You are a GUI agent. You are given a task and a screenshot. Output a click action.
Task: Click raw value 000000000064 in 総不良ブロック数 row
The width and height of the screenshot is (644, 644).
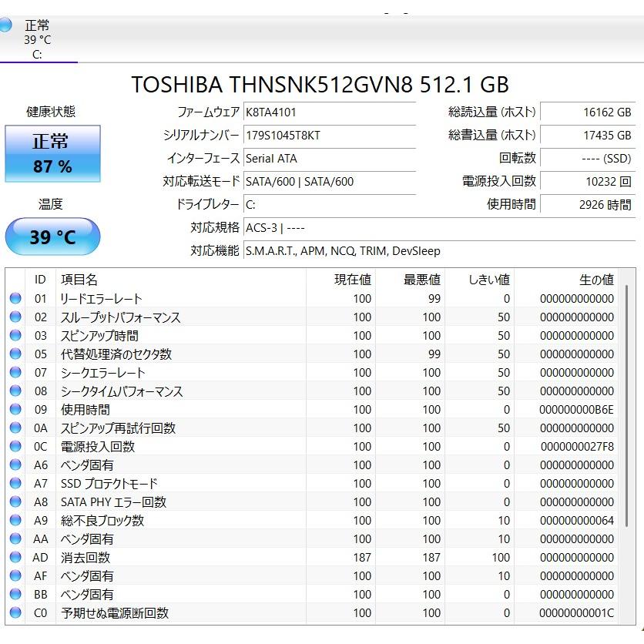tap(577, 521)
